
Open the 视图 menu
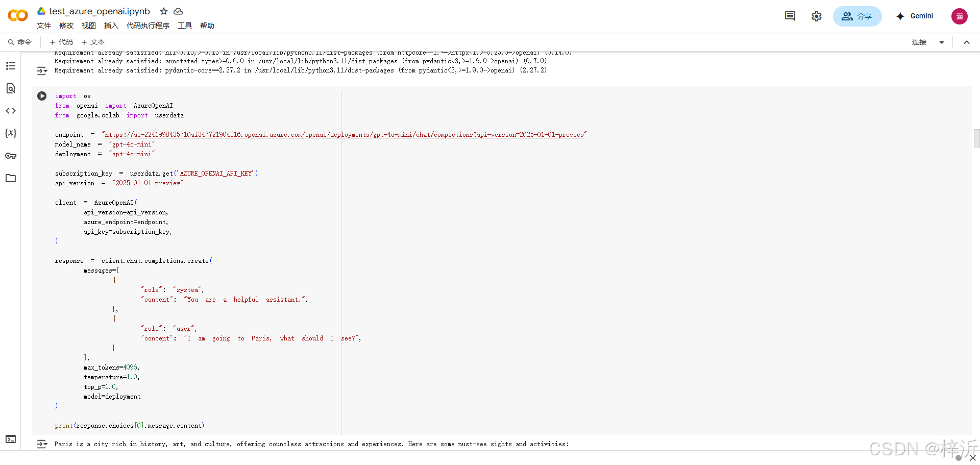(x=89, y=26)
